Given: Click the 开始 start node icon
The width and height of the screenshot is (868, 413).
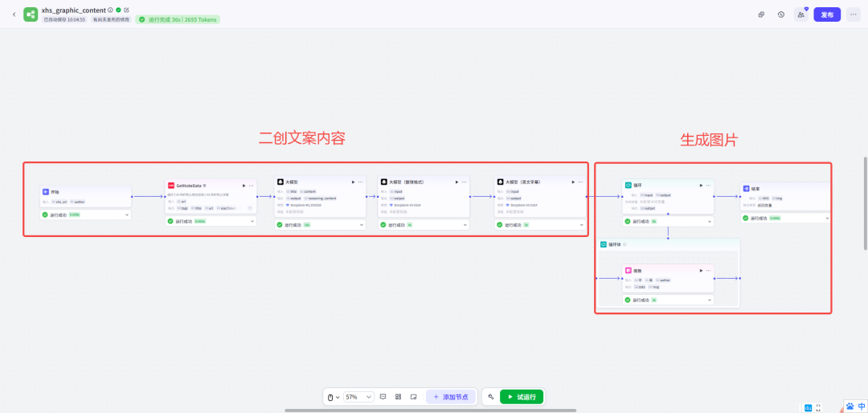Looking at the screenshot, I should coord(46,191).
